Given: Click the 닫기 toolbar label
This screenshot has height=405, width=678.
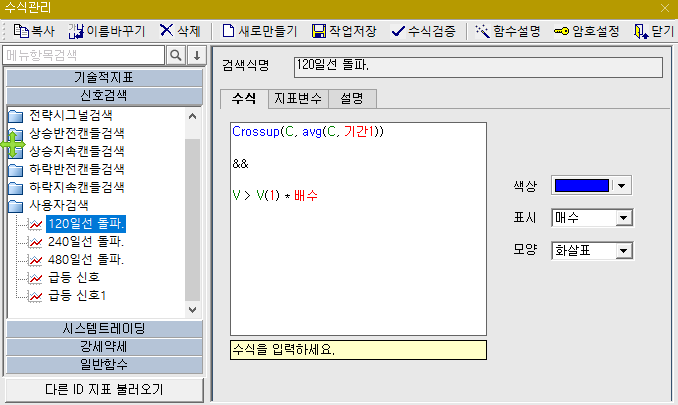Looking at the screenshot, I should click(x=662, y=31).
